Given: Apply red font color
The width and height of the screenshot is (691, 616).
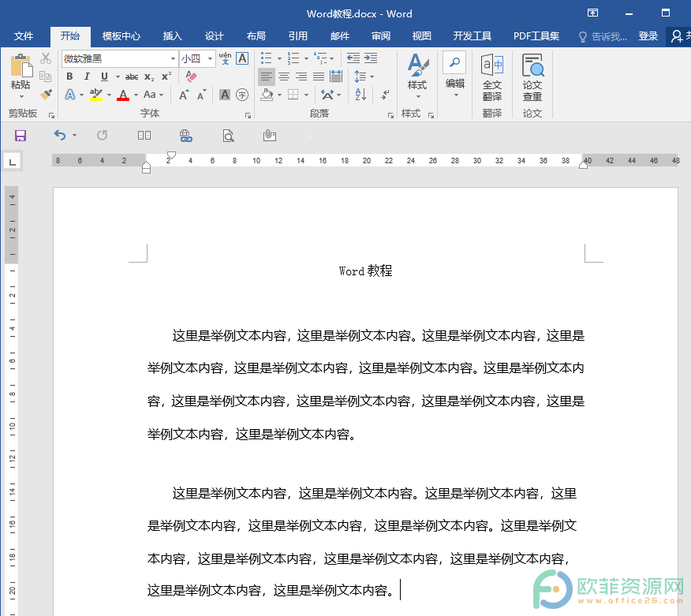Looking at the screenshot, I should click(x=123, y=95).
